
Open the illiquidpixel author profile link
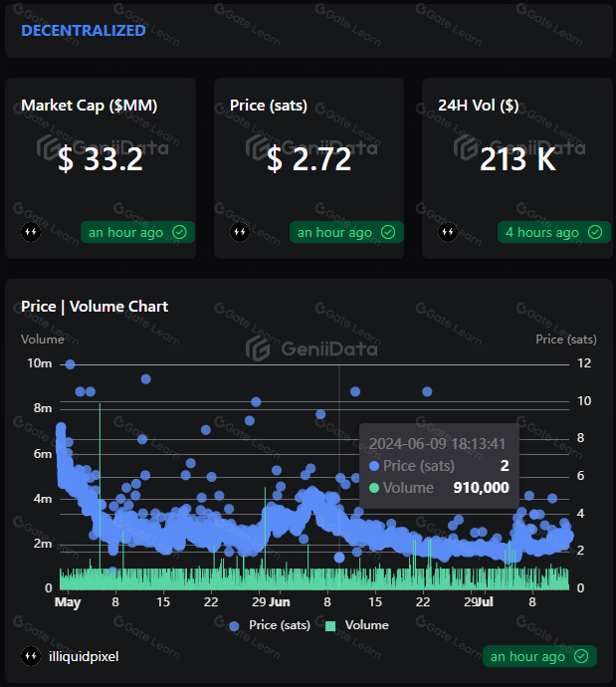(x=84, y=656)
